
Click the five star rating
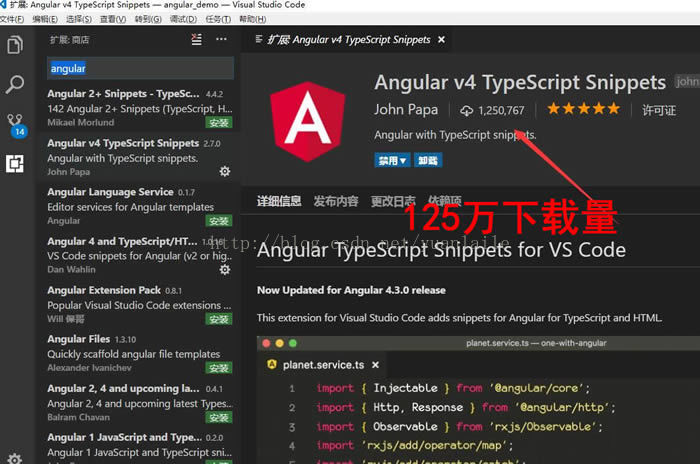coord(583,109)
